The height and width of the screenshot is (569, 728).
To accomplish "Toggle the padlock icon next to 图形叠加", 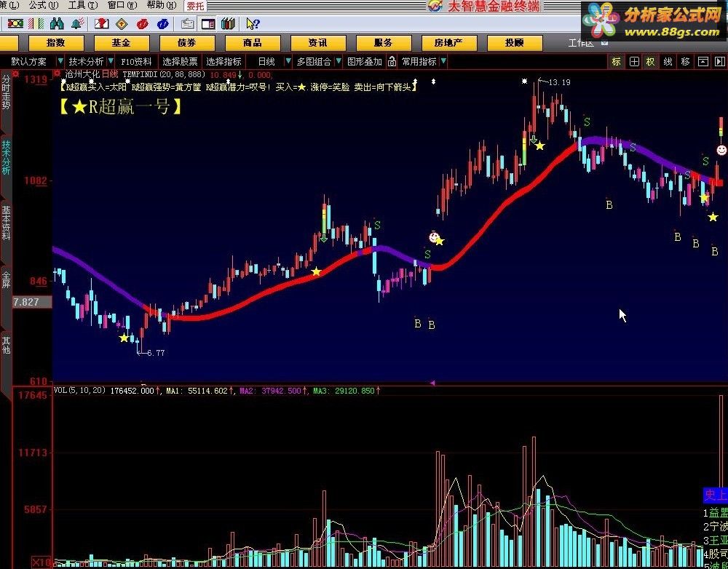I will 392,61.
